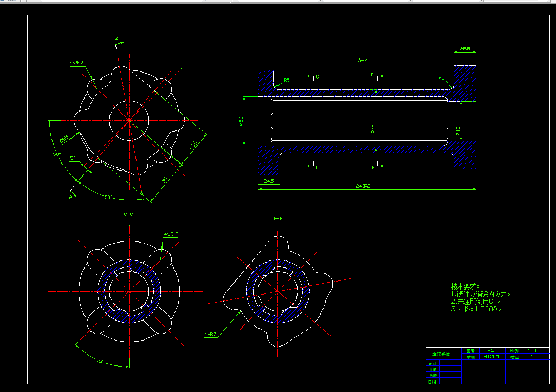Image resolution: width=556 pixels, height=392 pixels.
Task: Select note 1 铸件应消除内应力
Action: pyautogui.click(x=481, y=294)
